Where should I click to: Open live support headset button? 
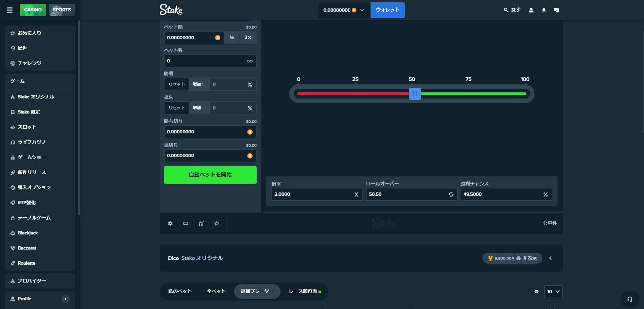[x=630, y=299]
